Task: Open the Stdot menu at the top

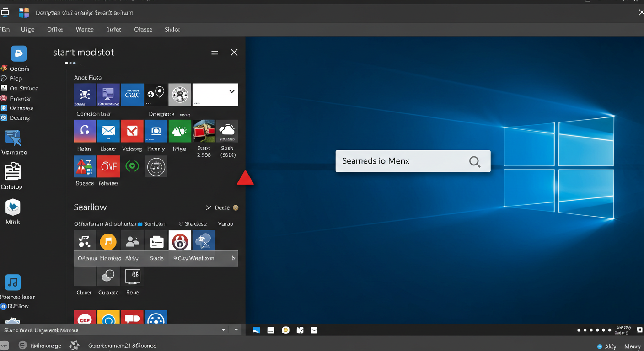Action: [172, 29]
